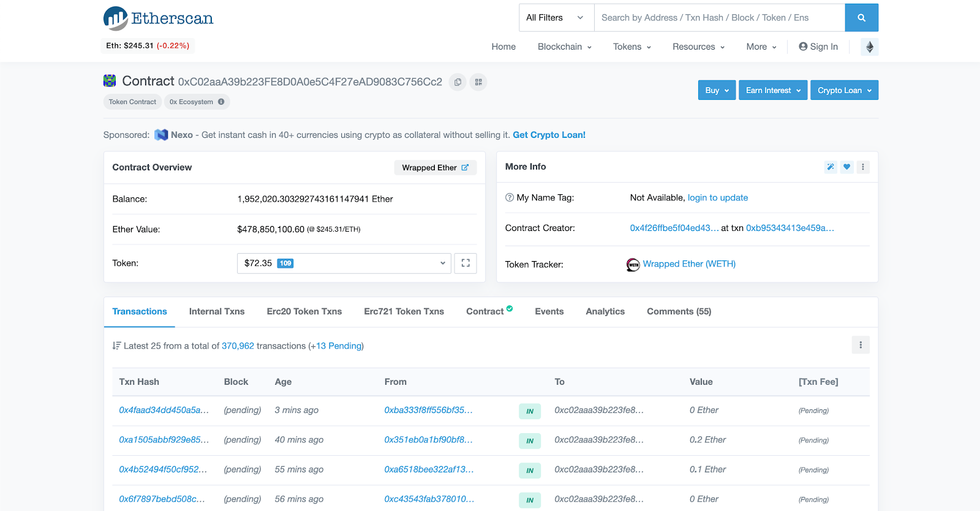Click the Eth price $245.31 label
This screenshot has width=980, height=511.
coord(148,45)
